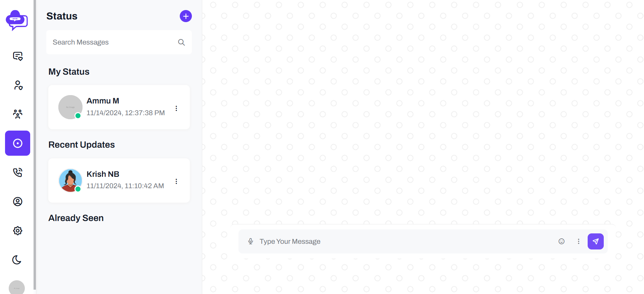Click the Type Your Message field
Image resolution: width=644 pixels, height=294 pixels.
tap(402, 241)
